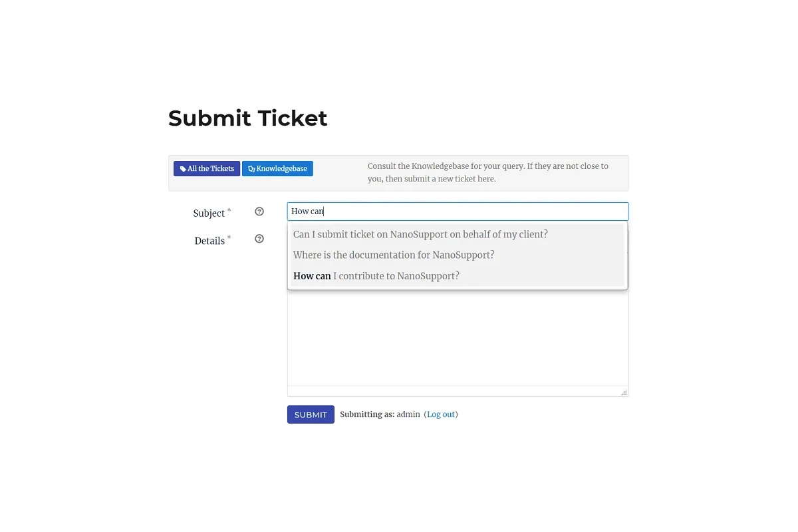Click the chat icon on the Knowledgebase button

(251, 169)
